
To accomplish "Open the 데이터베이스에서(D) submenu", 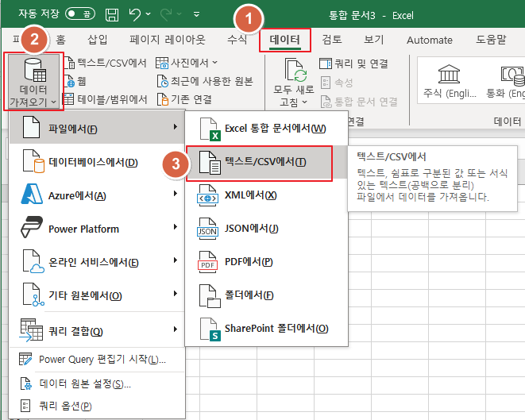I will [97, 162].
